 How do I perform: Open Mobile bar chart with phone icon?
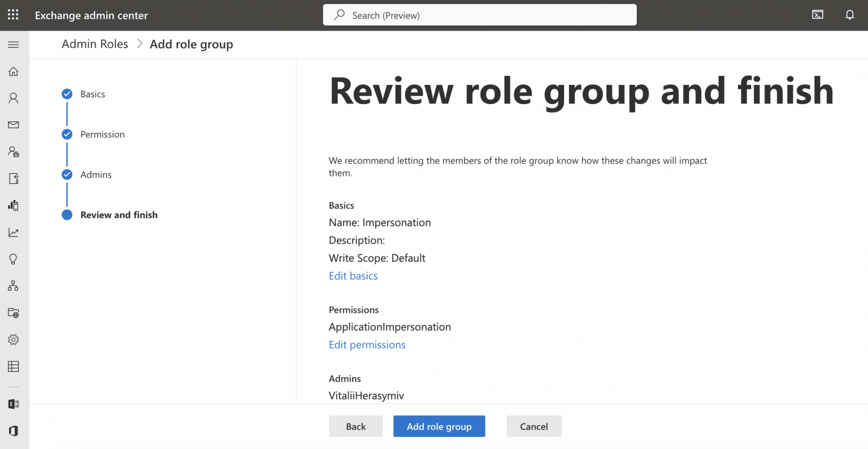14,205
